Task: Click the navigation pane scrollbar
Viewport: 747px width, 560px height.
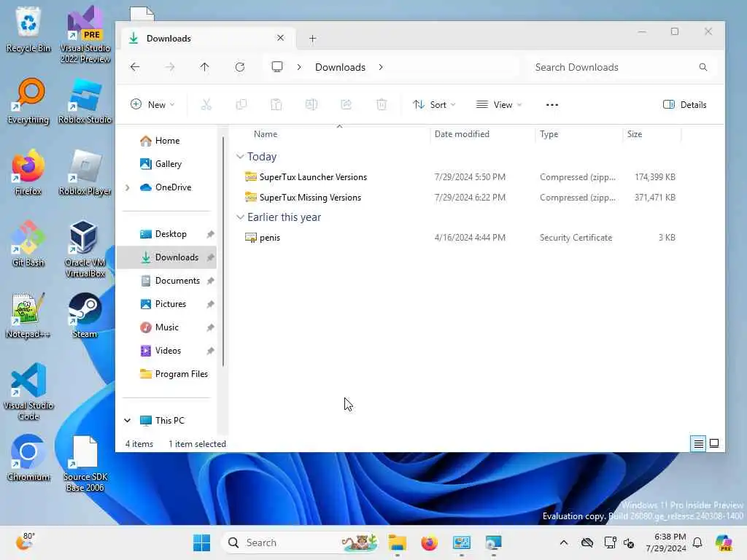Action: point(222,252)
